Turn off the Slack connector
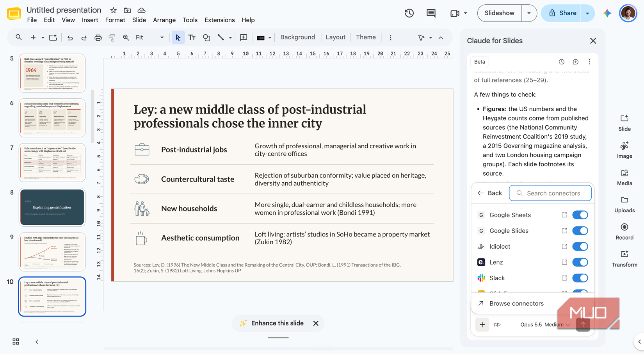644x354 pixels. click(x=580, y=278)
